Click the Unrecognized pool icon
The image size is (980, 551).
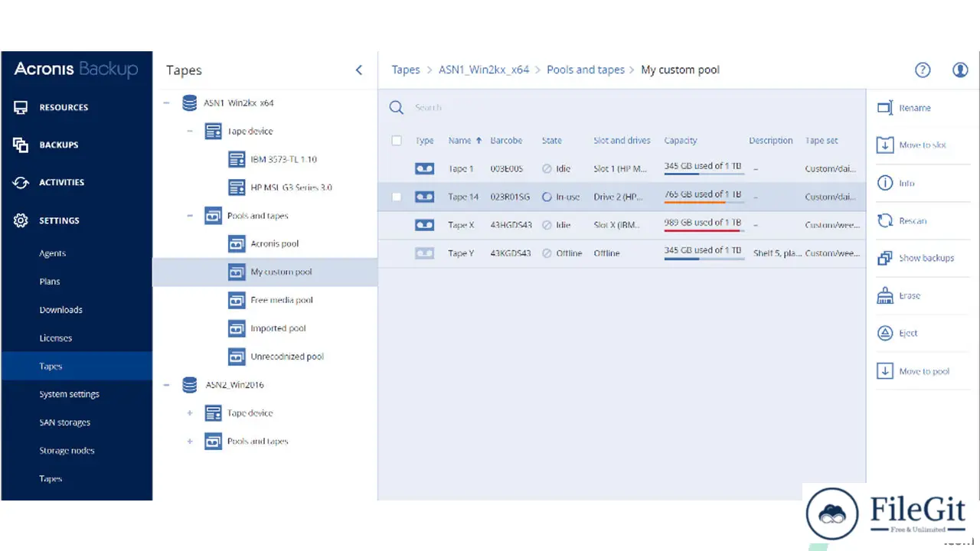(237, 357)
